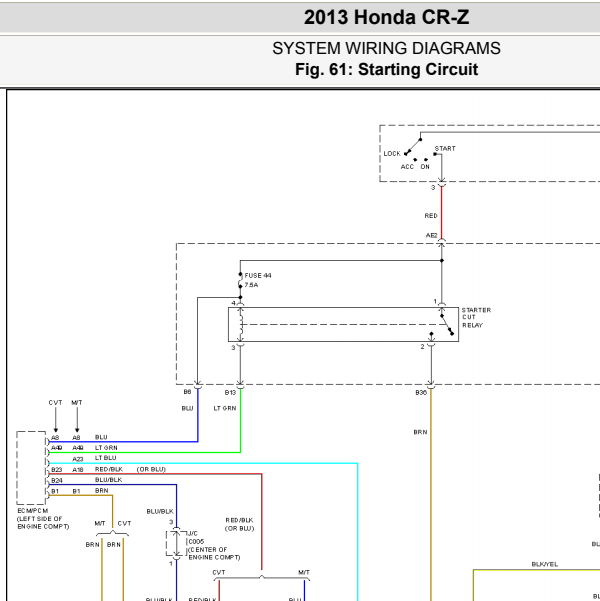Click the BLU/BLK label in the ECM pin row
The image size is (600, 601).
(x=108, y=479)
